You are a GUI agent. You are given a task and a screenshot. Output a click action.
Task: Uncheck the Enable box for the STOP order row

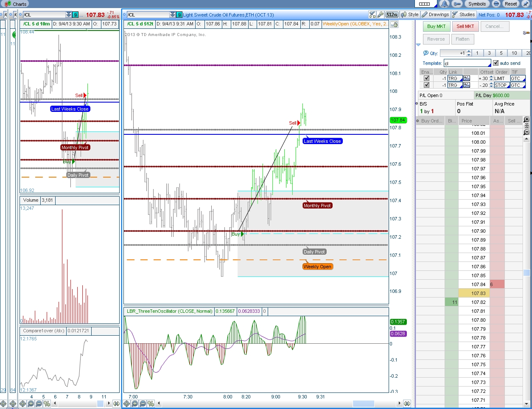(x=427, y=85)
